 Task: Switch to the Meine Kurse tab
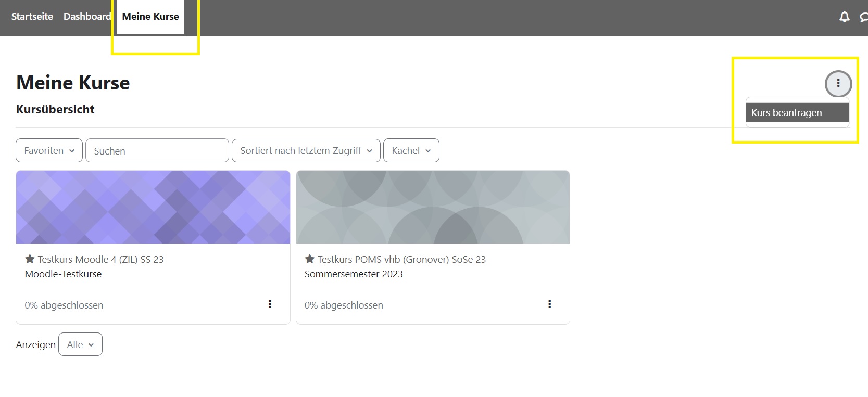click(150, 17)
